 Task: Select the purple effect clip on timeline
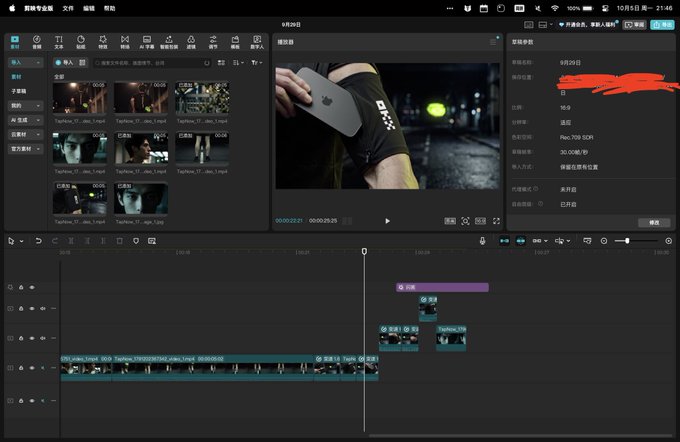(x=442, y=287)
